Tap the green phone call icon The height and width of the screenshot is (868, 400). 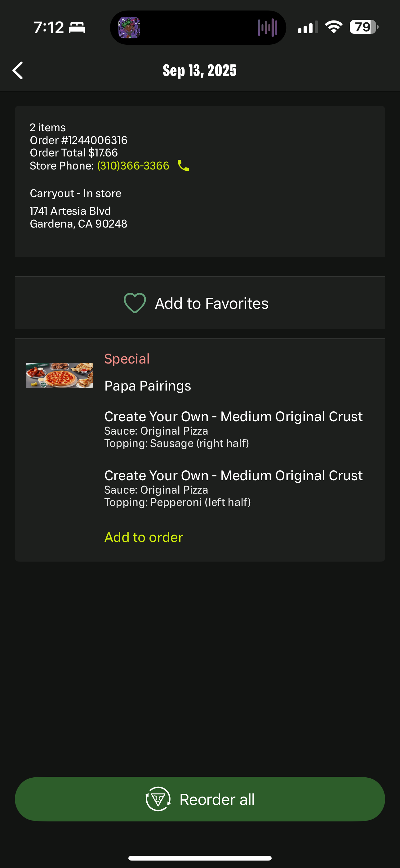[183, 165]
